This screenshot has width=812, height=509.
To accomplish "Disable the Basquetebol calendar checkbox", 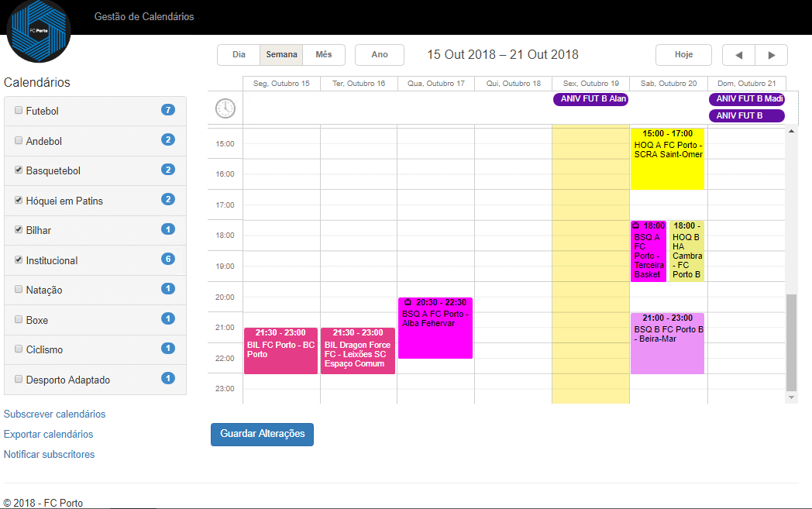I will pyautogui.click(x=18, y=170).
